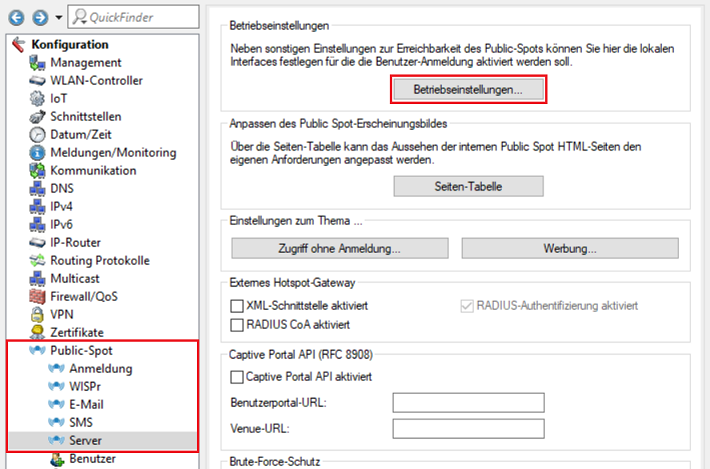The width and height of the screenshot is (710, 469).
Task: Click the Konfiguration root icon
Action: point(19,44)
